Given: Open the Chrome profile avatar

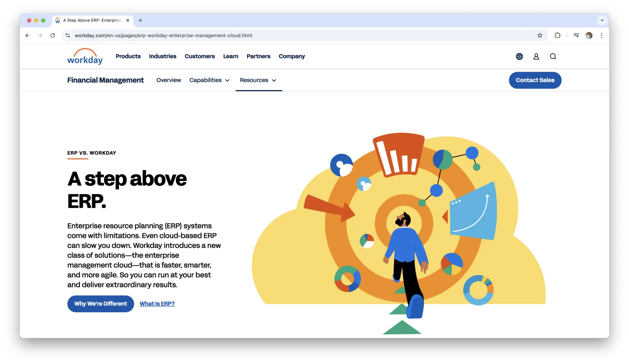Looking at the screenshot, I should tap(589, 35).
